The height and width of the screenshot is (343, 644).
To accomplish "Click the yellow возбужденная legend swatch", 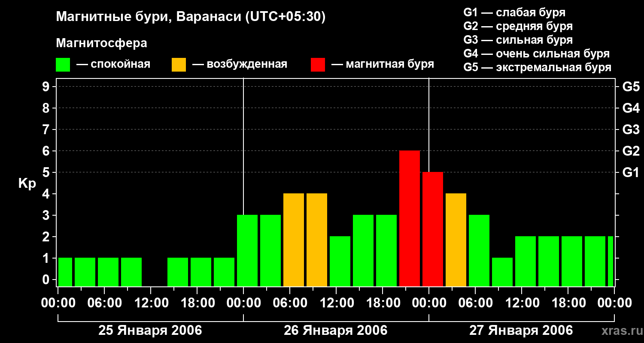I will coord(179,65).
